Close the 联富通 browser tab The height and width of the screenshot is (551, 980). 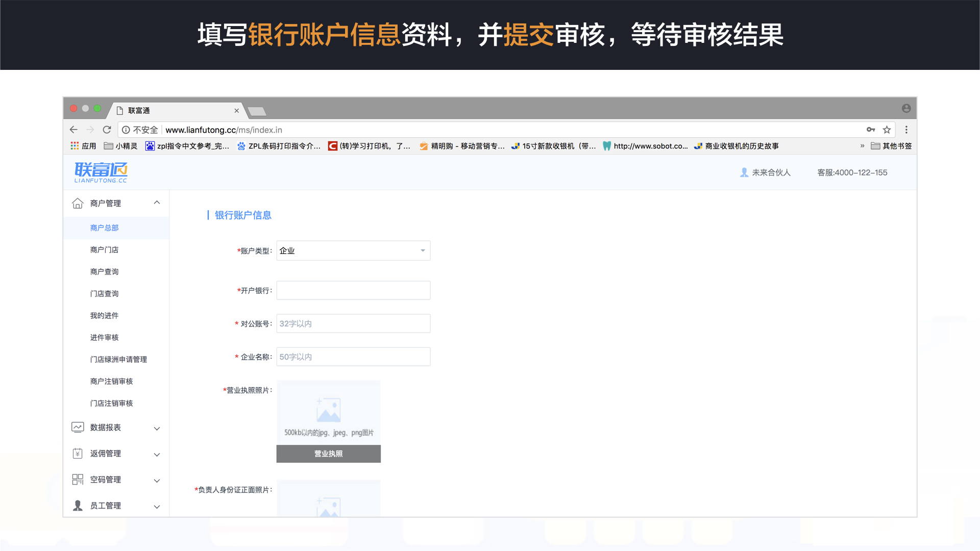tap(236, 111)
